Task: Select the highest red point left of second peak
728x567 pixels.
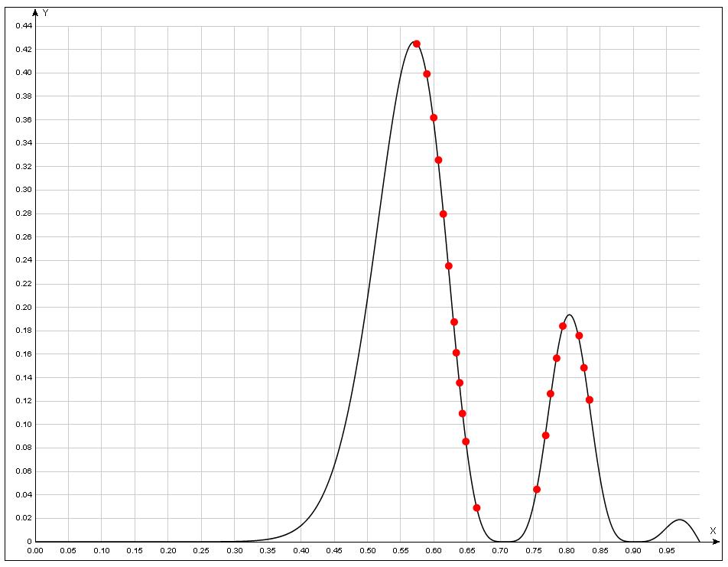Action: click(563, 326)
